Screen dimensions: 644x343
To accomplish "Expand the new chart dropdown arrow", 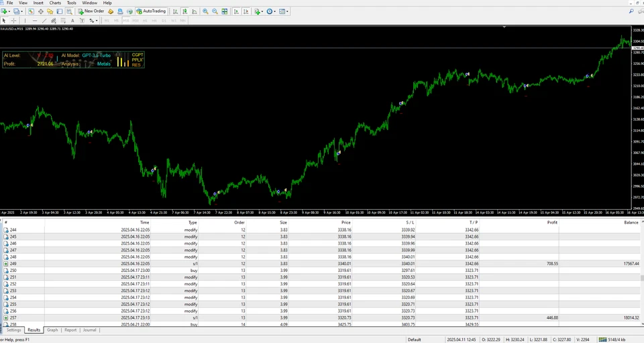I will pyautogui.click(x=9, y=11).
